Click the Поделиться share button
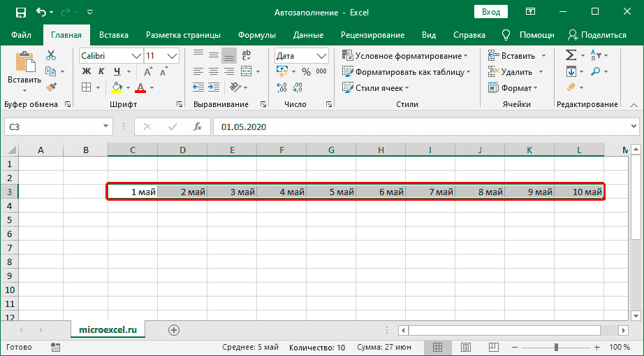Image resolution: width=644 pixels, height=356 pixels. [597, 35]
